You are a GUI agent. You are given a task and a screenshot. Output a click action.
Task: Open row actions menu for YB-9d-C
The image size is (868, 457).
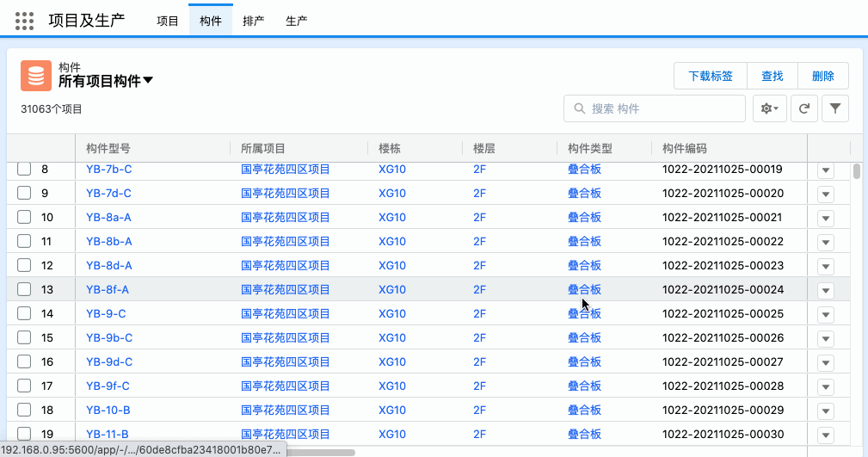[x=825, y=363]
